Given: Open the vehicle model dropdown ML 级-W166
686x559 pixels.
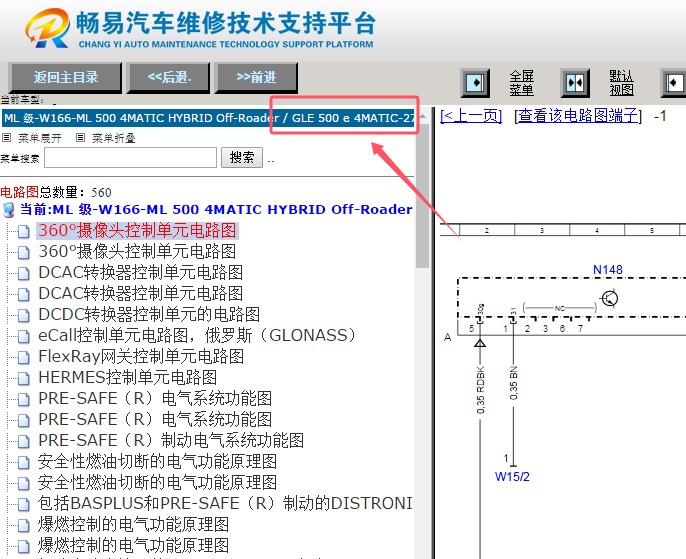Looking at the screenshot, I should pos(209,118).
